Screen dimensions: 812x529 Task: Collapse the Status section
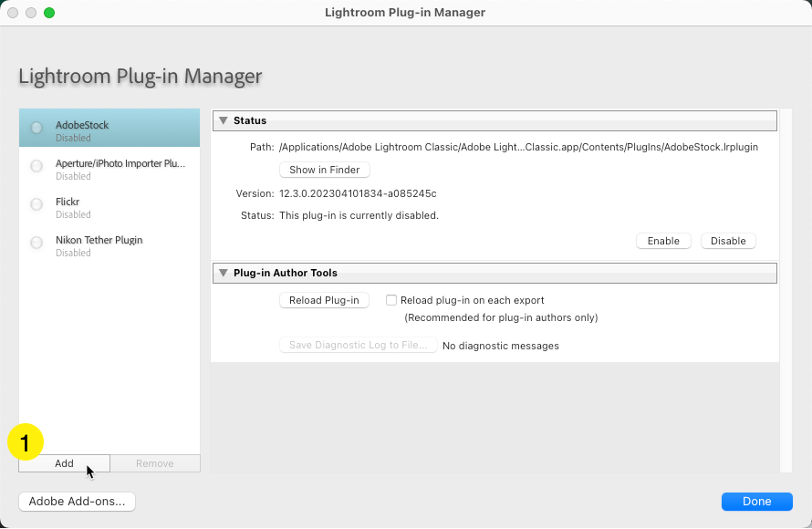pyautogui.click(x=224, y=120)
